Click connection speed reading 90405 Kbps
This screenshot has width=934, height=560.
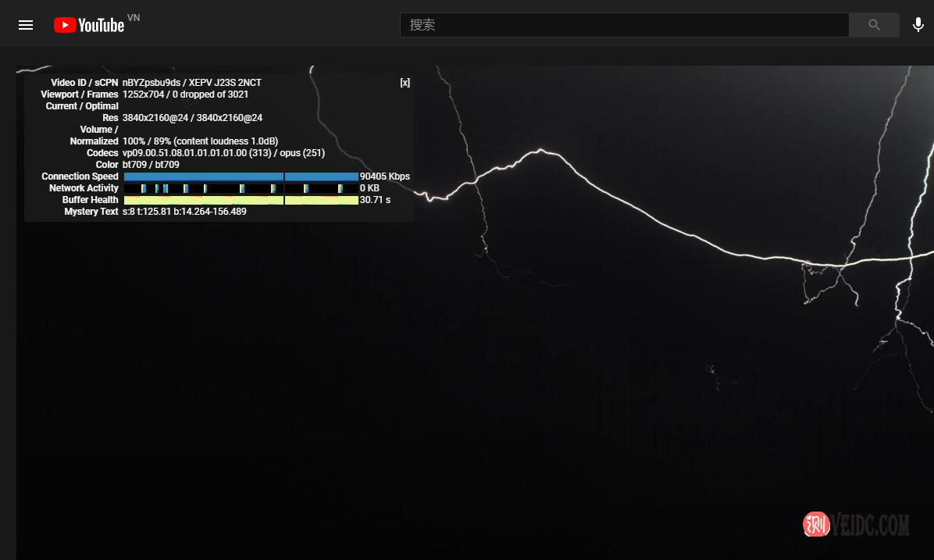point(385,177)
